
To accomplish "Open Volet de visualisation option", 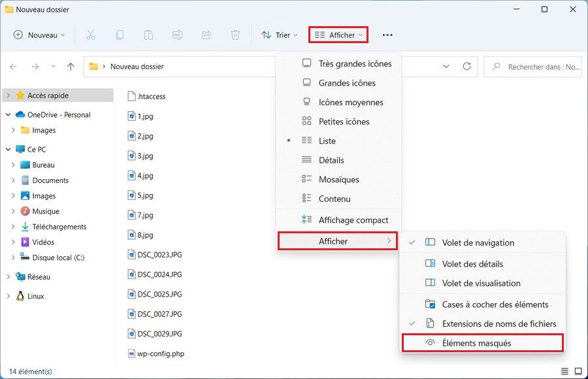I will 483,283.
